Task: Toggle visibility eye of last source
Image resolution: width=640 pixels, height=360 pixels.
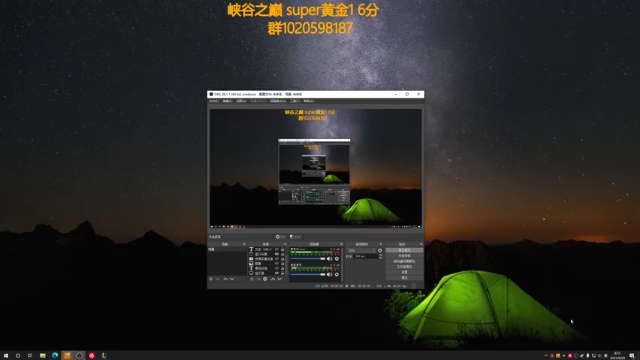Action: (277, 273)
